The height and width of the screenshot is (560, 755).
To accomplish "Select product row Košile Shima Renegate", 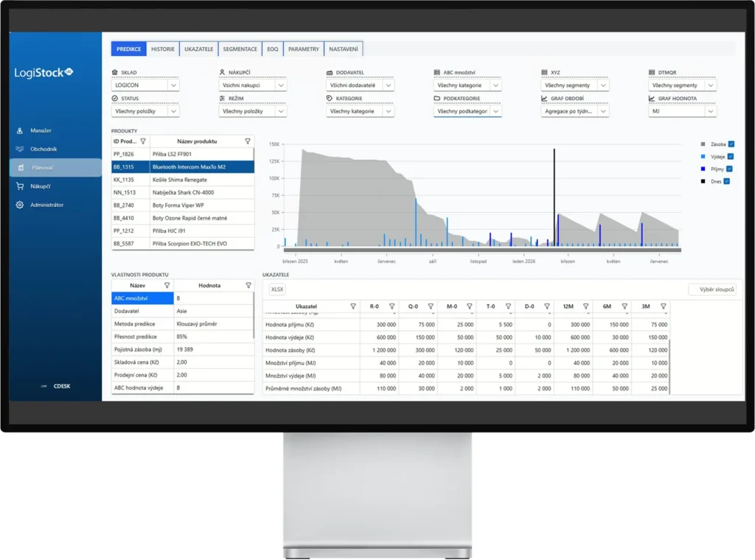I will 182,180.
